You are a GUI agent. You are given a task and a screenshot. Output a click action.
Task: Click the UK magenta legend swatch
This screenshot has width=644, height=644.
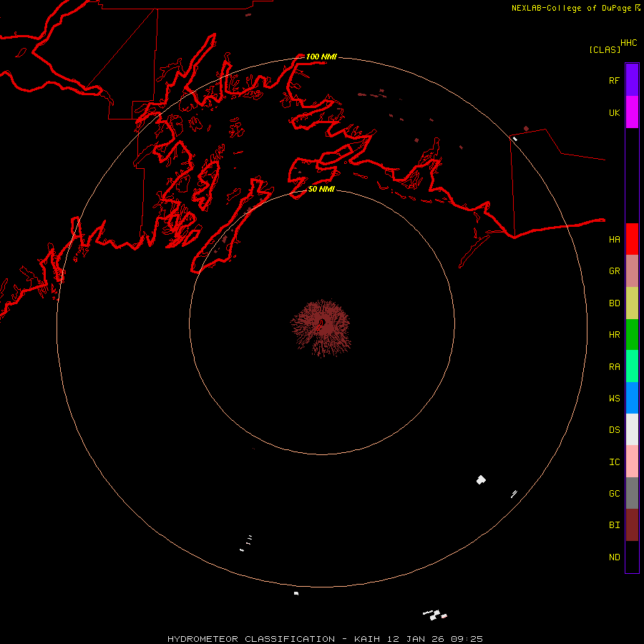click(632, 112)
